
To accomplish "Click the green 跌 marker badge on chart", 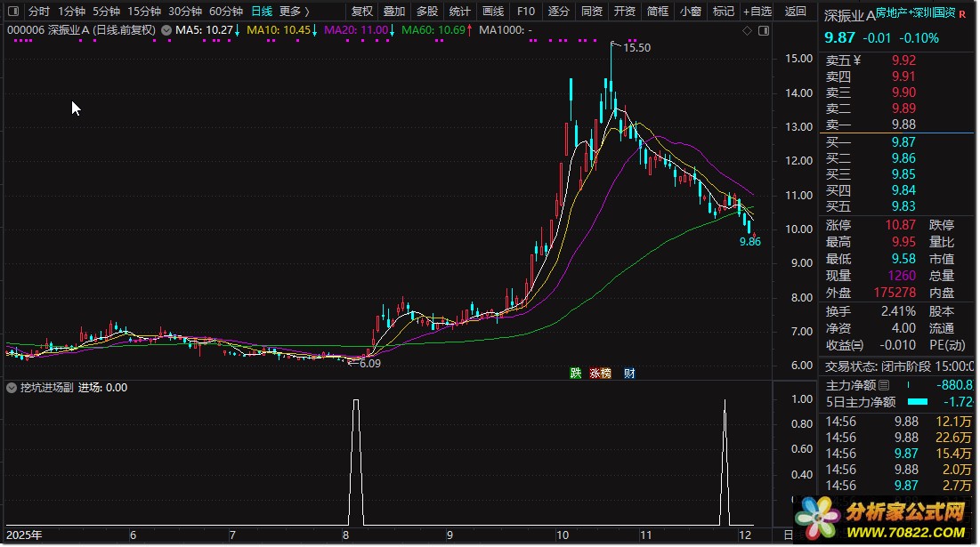I will coord(576,374).
